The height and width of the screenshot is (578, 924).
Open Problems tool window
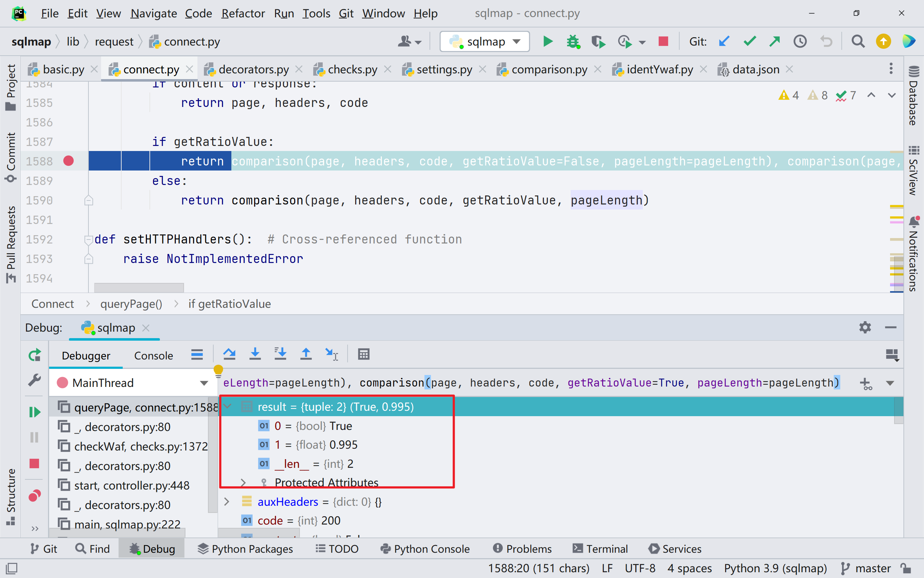click(x=522, y=549)
